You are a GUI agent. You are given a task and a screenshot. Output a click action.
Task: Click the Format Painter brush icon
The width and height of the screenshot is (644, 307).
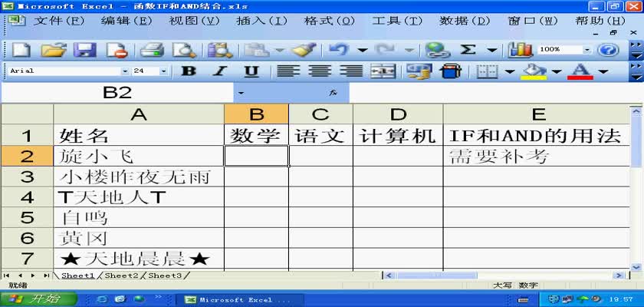(304, 51)
